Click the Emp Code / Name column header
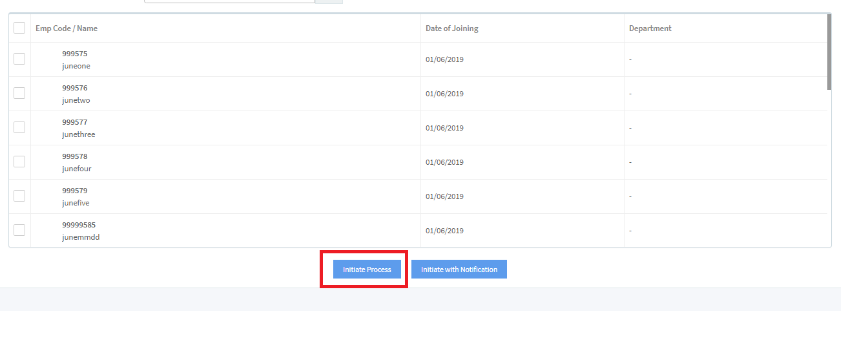Image resolution: width=868 pixels, height=358 pixels. 67,28
